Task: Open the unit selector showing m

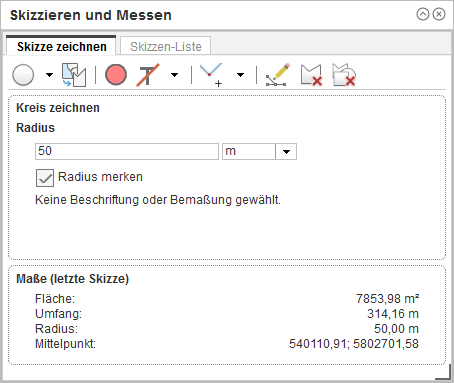Action: (x=259, y=151)
